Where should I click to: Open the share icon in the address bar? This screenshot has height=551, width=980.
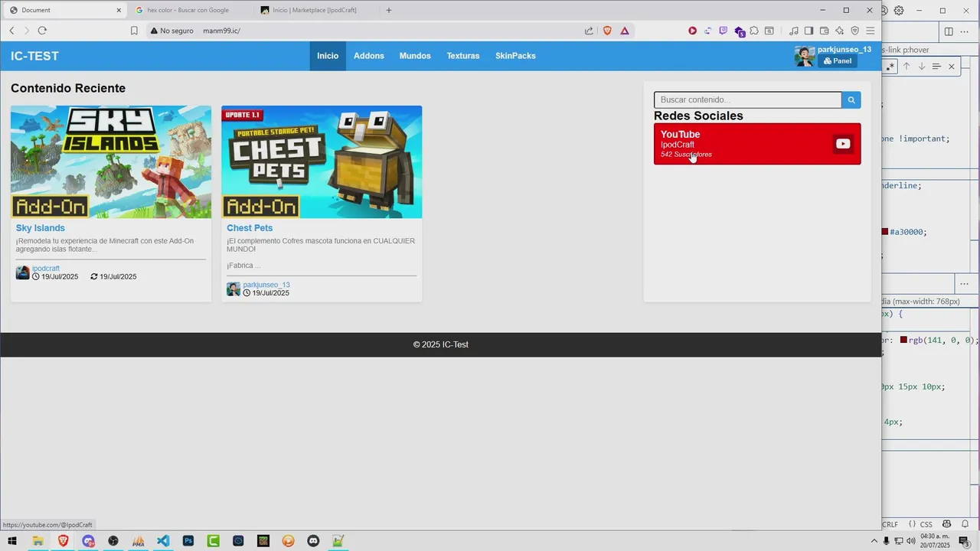(589, 31)
